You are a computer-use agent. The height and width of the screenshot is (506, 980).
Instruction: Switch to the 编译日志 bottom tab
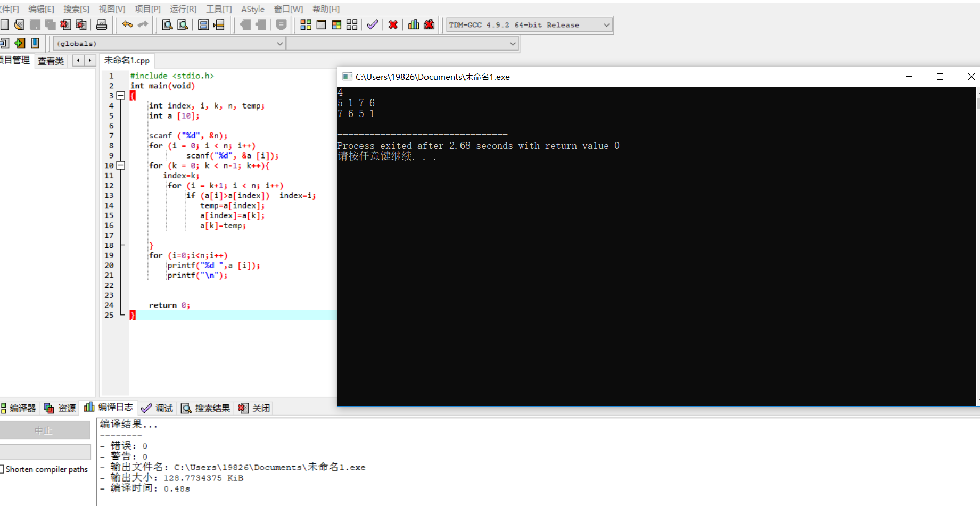[108, 407]
